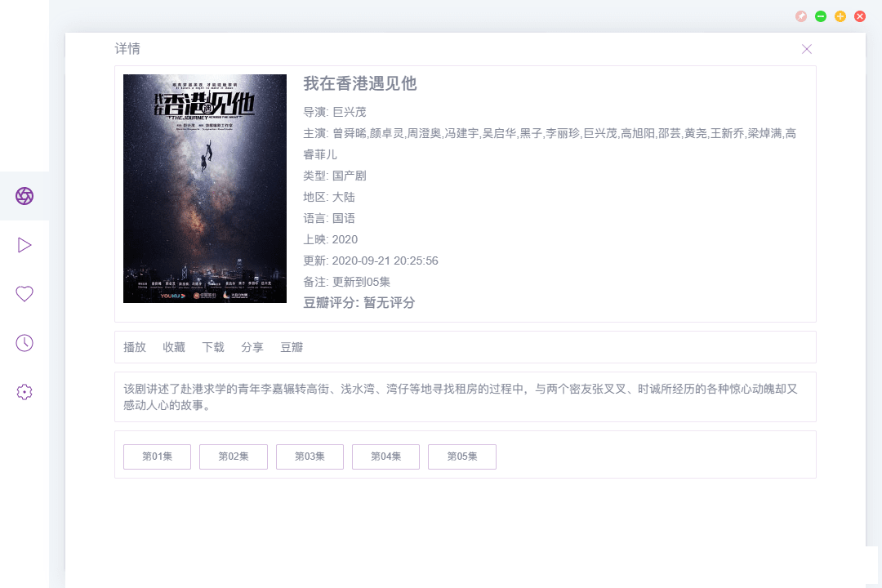Click the plot synopsis paragraph
The height and width of the screenshot is (588, 882).
(461, 397)
